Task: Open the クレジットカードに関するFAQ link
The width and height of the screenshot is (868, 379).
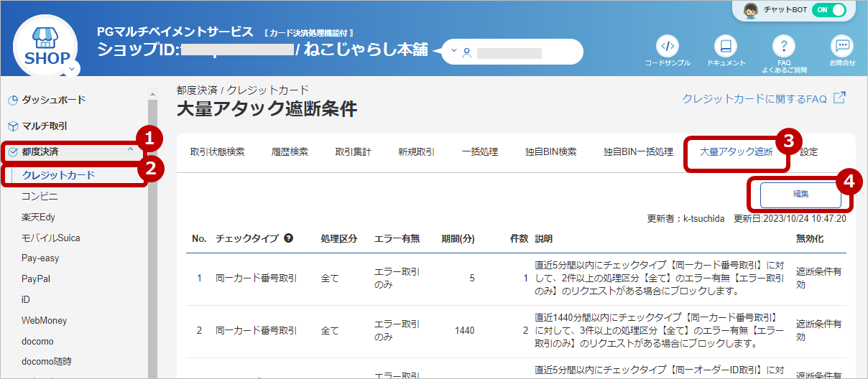Action: 754,98
